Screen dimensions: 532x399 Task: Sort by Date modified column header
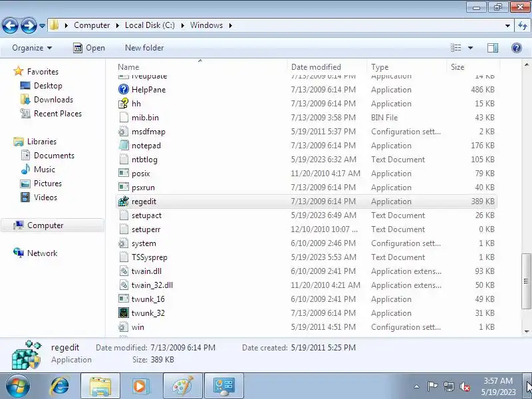[327, 67]
